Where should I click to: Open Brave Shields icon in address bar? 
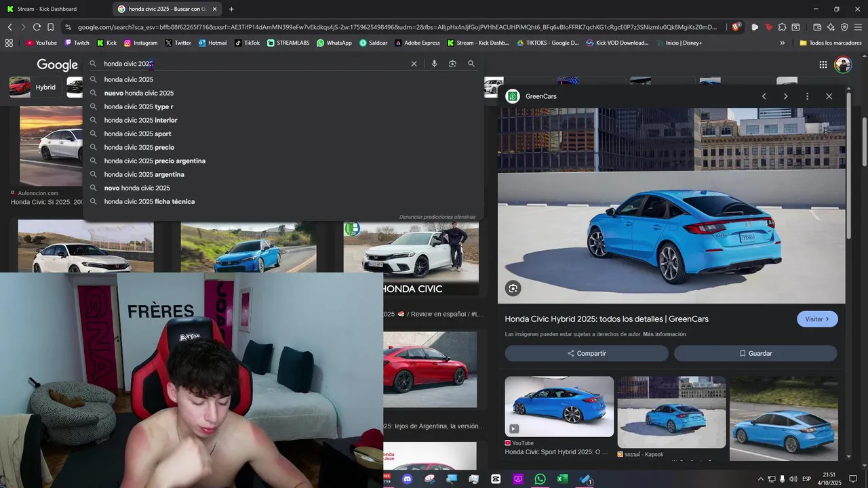(x=736, y=27)
